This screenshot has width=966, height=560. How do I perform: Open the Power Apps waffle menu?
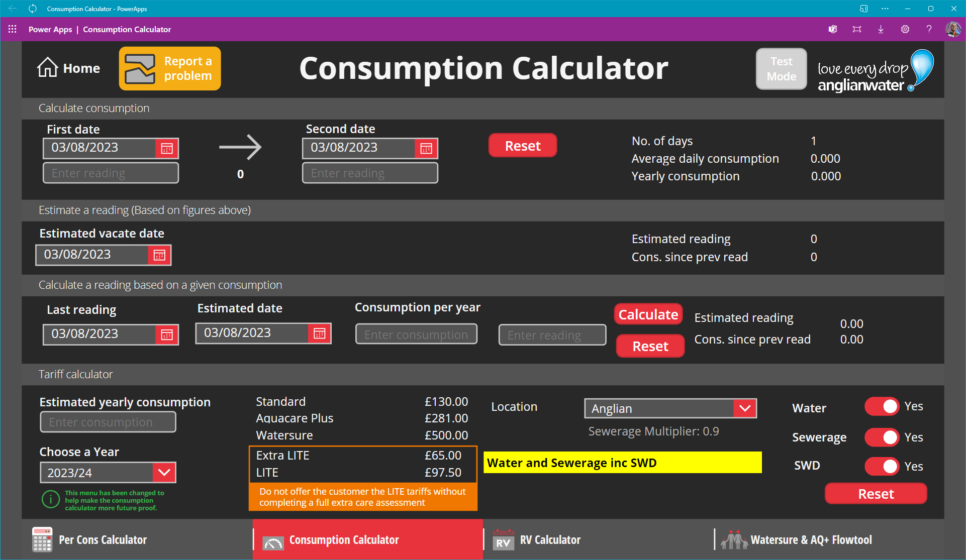tap(13, 29)
